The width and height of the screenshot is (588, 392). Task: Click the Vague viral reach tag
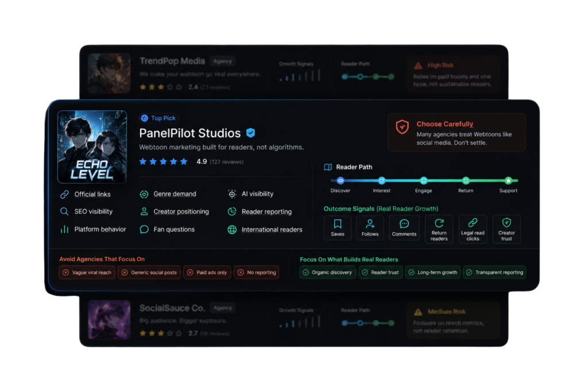click(87, 272)
